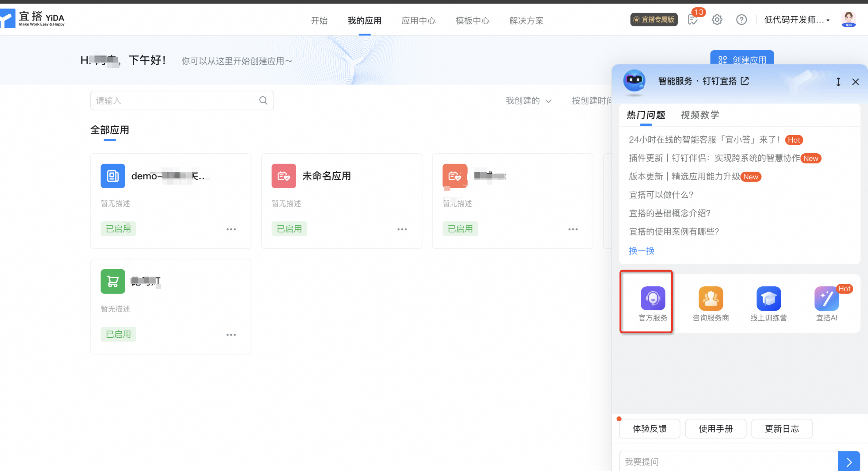The image size is (868, 471).
Task: Open the 按创建时间 sort dropdown
Action: click(x=592, y=101)
